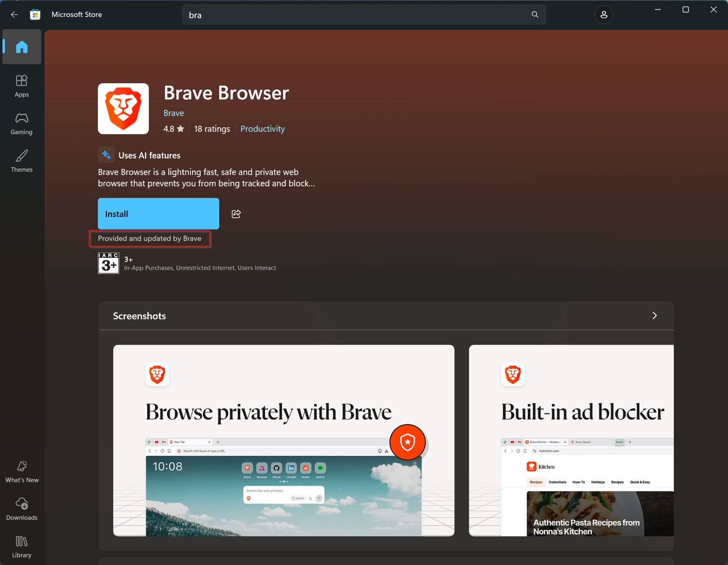
Task: Open the user account profile icon
Action: pyautogui.click(x=604, y=15)
